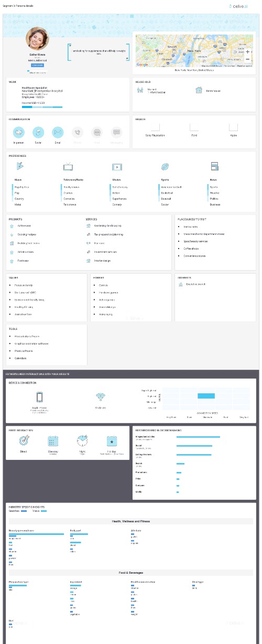Click the Apple iPhone device icon

(x=39, y=397)
